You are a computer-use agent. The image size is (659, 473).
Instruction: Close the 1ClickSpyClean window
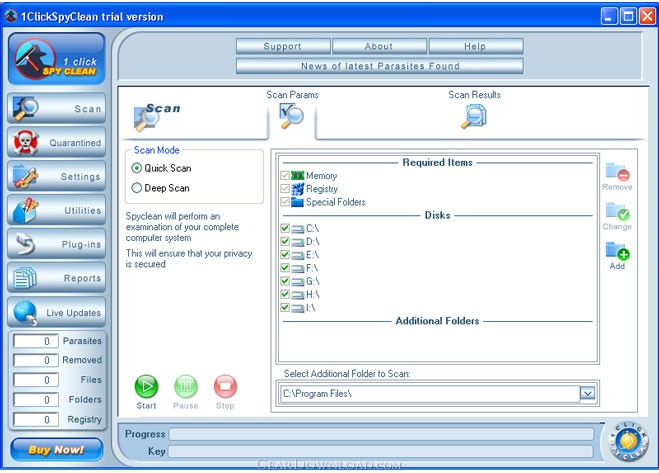coord(647,16)
